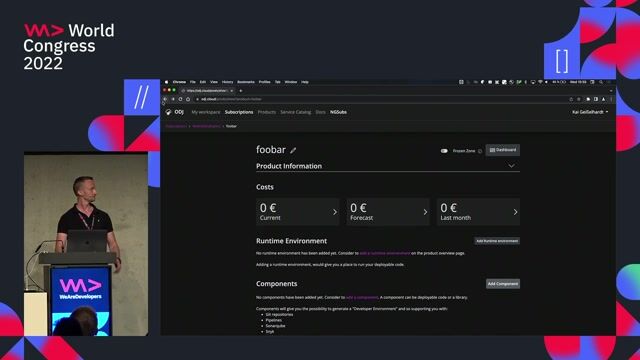Open the History menu in menu bar
This screenshot has width=640, height=360.
(227, 82)
